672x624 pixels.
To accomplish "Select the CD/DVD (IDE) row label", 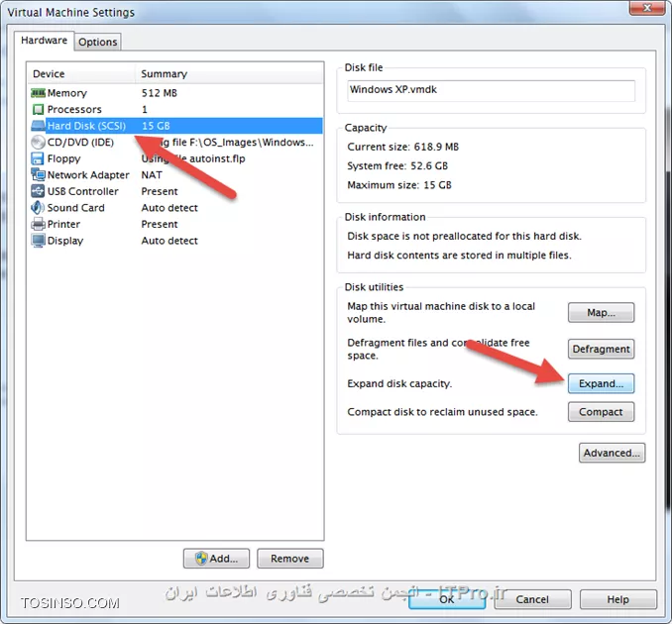I will pos(80,143).
